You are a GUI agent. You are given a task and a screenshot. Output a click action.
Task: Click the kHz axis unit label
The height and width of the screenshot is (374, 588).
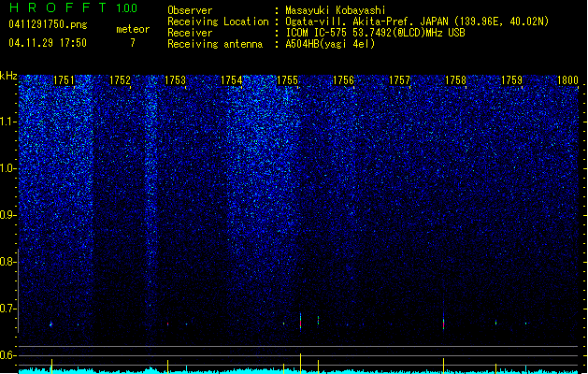(8, 76)
